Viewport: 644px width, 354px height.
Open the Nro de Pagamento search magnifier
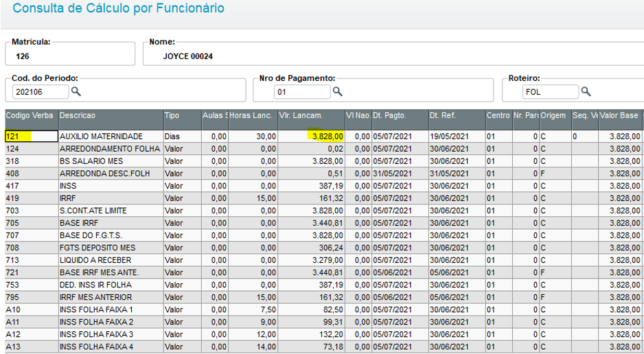click(x=337, y=91)
